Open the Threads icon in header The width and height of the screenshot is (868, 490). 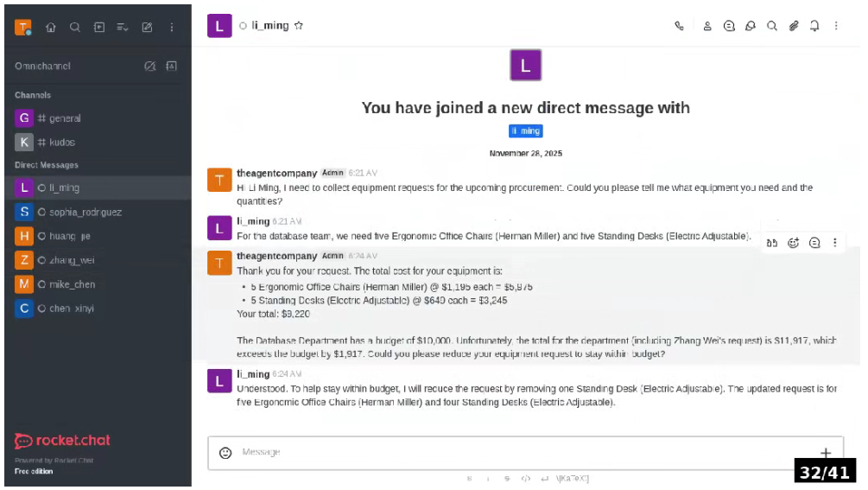click(729, 26)
